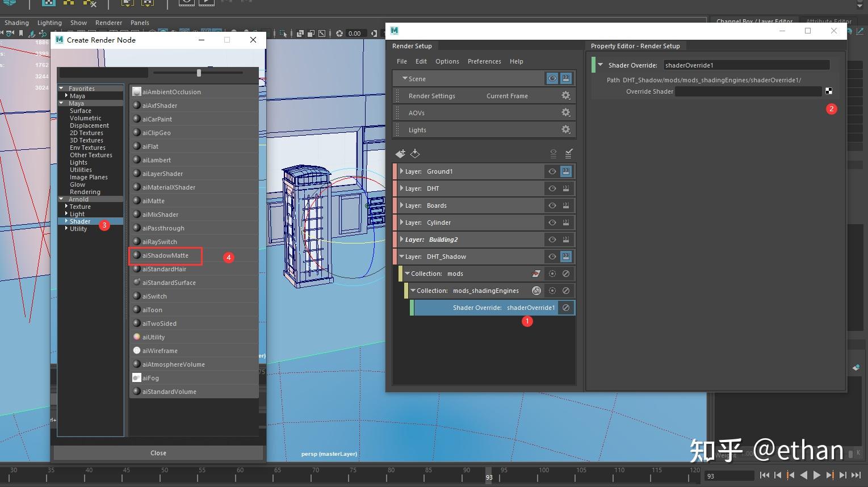Open Render Settings gear icon
This screenshot has height=487, width=868.
coord(566,95)
